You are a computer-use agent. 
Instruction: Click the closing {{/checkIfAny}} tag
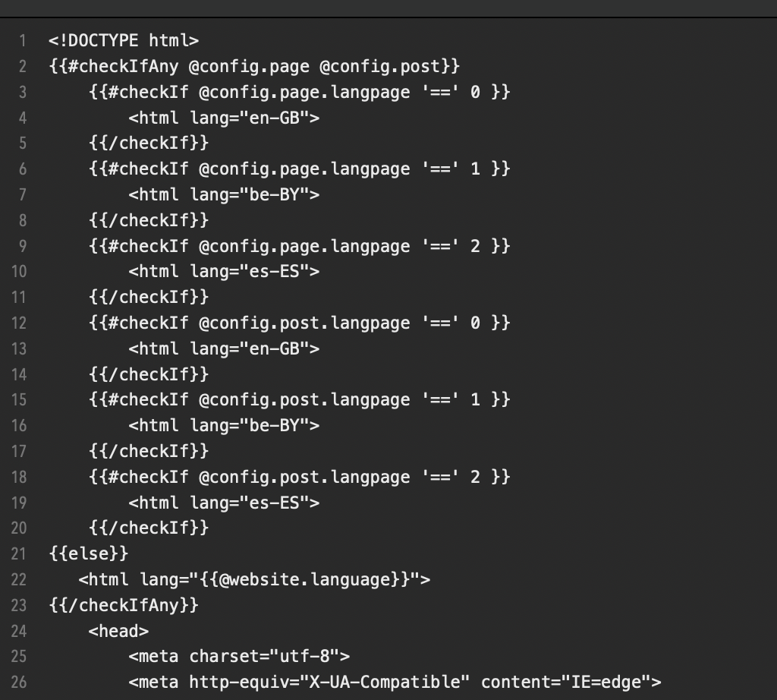(124, 605)
